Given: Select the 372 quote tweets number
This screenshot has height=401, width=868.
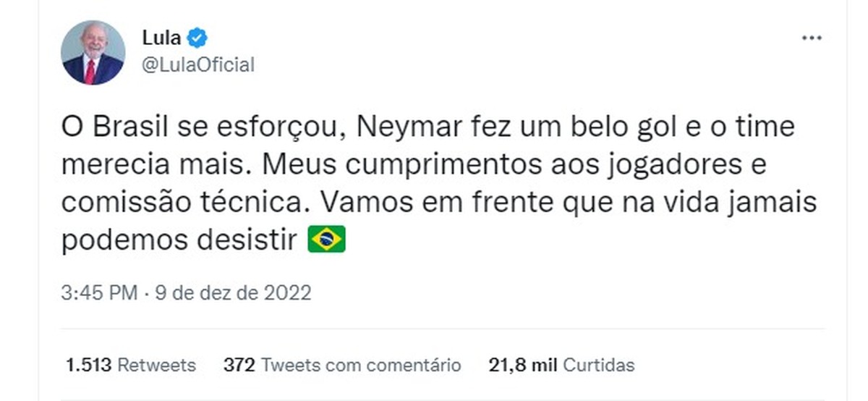Looking at the screenshot, I should pyautogui.click(x=239, y=365).
